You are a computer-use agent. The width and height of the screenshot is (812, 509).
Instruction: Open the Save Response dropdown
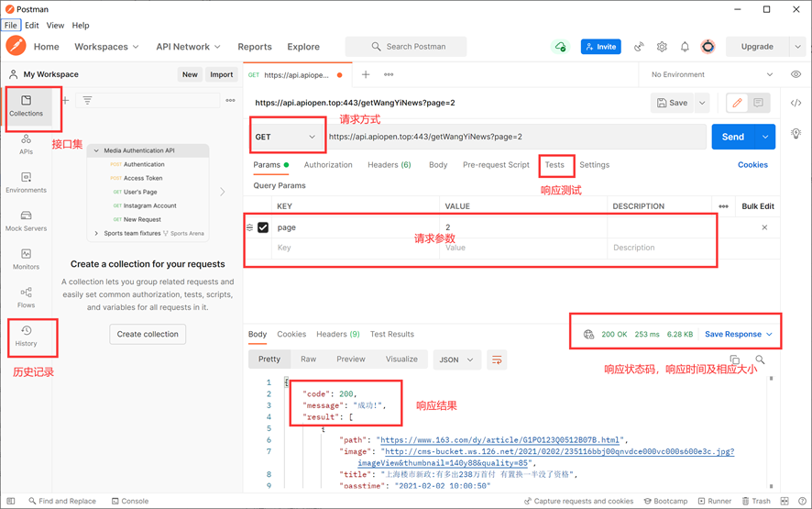(739, 335)
